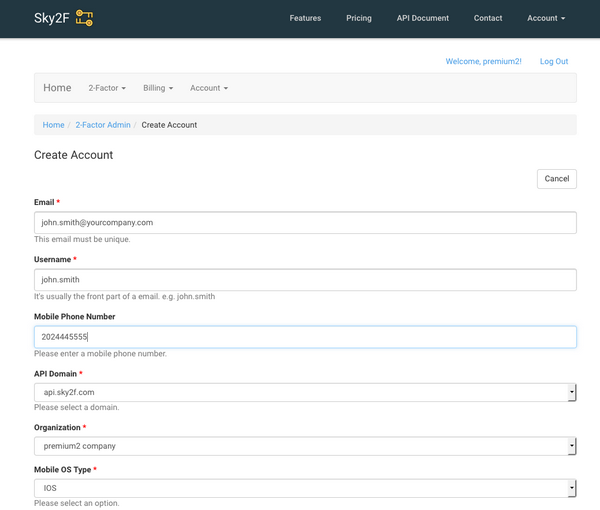Click the Create Account page heading
The image size is (600, 510).
click(x=73, y=155)
